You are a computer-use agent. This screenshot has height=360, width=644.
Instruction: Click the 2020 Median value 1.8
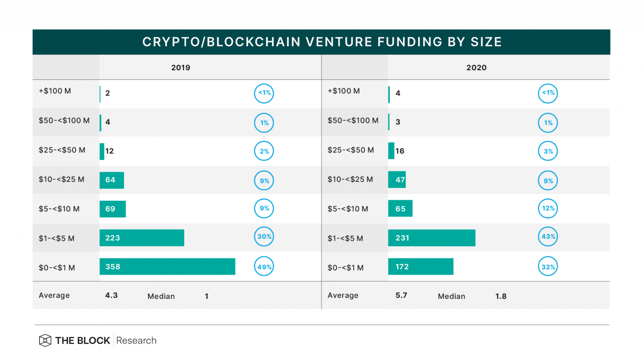tap(501, 296)
